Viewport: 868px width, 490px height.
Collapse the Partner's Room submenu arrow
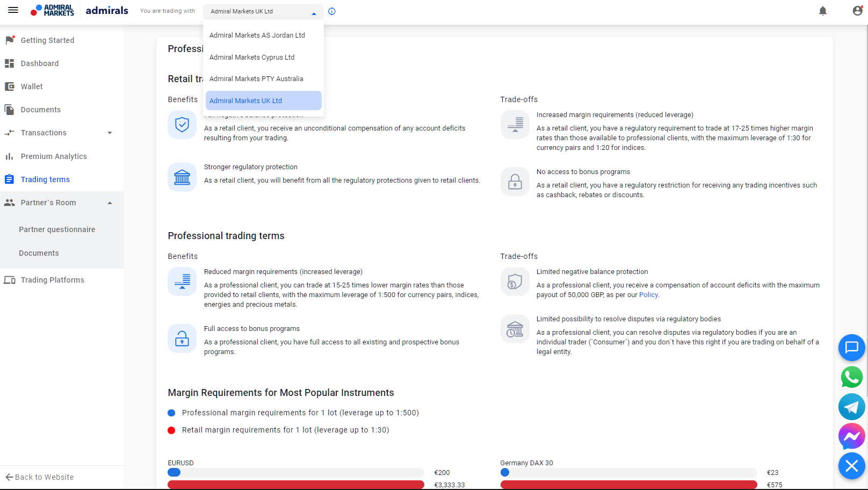click(x=110, y=203)
